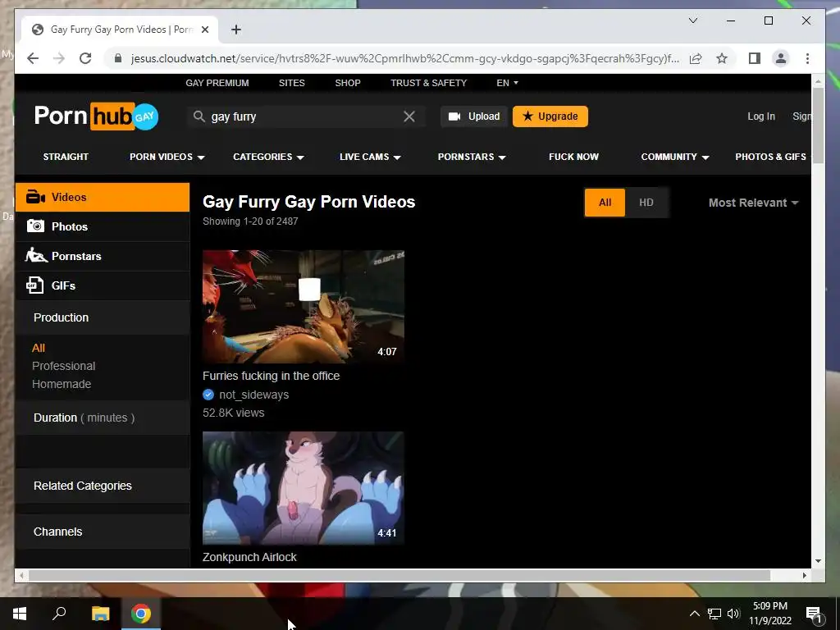The height and width of the screenshot is (630, 840).
Task: Click the Log In link
Action: coord(761,116)
